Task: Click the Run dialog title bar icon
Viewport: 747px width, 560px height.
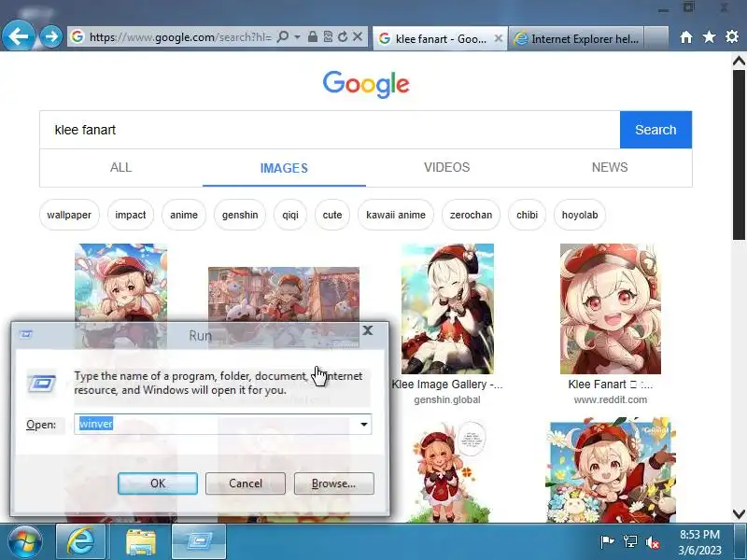Action: (x=26, y=334)
